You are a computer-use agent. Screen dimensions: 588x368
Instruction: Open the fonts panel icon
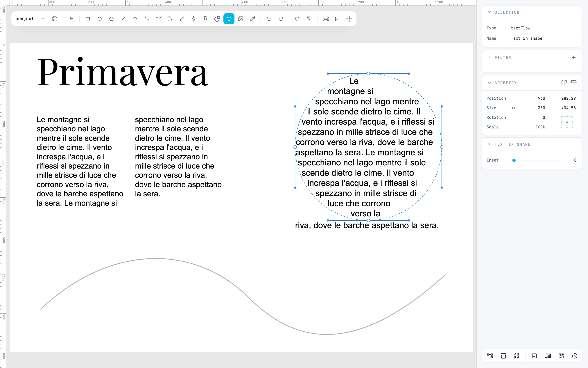pyautogui.click(x=517, y=356)
